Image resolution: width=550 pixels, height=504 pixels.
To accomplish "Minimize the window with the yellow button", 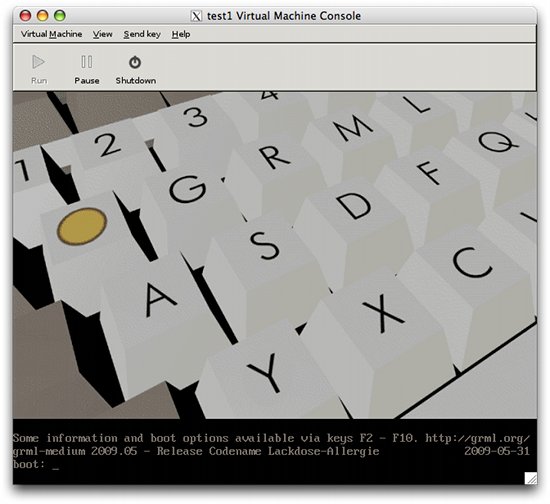I will tap(42, 15).
